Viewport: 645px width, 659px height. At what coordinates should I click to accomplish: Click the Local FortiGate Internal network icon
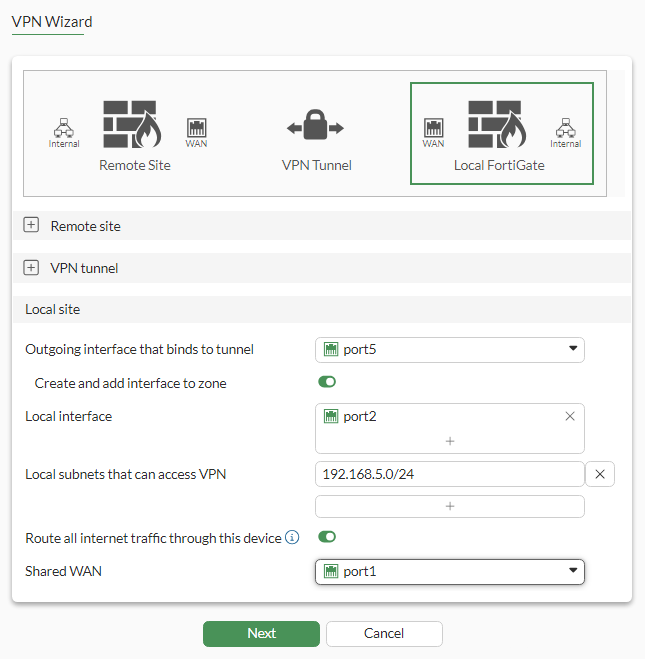click(566, 128)
